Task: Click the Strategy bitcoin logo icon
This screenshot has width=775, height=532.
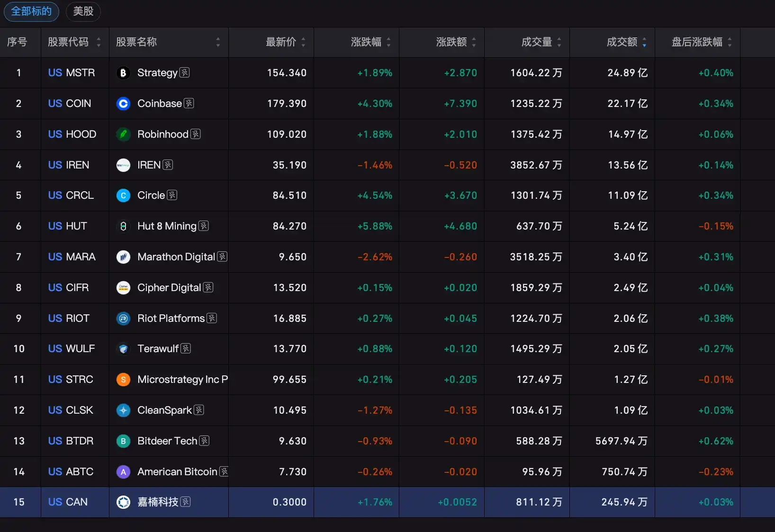Action: pyautogui.click(x=123, y=73)
